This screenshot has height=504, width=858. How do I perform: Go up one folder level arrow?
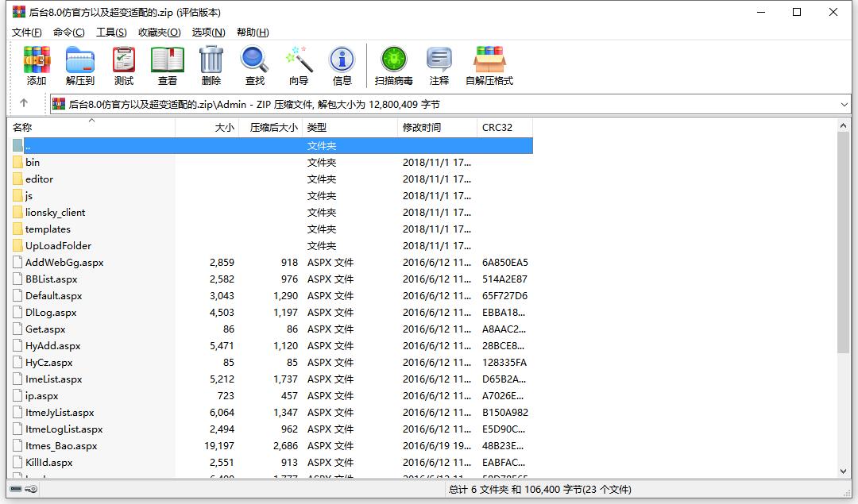coord(24,103)
